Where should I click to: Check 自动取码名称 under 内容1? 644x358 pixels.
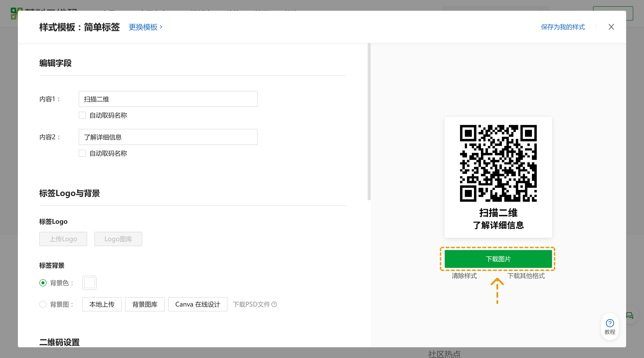[82, 115]
